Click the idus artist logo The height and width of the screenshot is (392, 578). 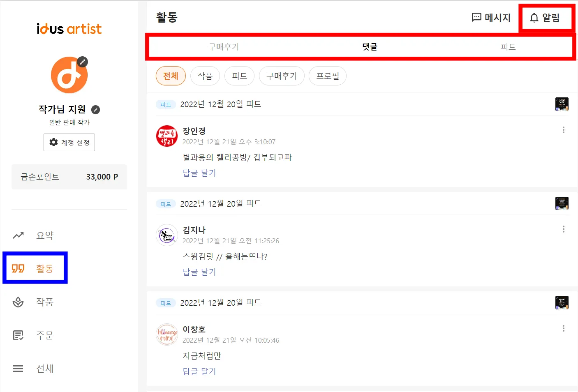(x=69, y=29)
